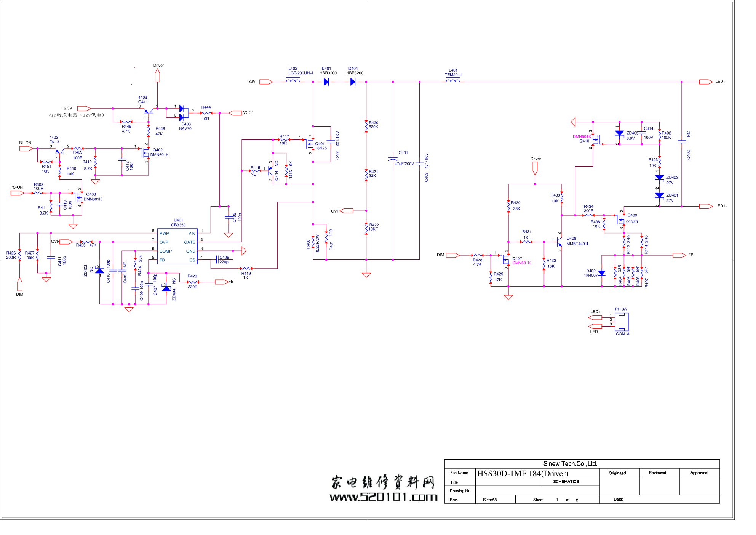Click the LED1- output port symbol
This screenshot has height=535, width=756.
[x=706, y=207]
